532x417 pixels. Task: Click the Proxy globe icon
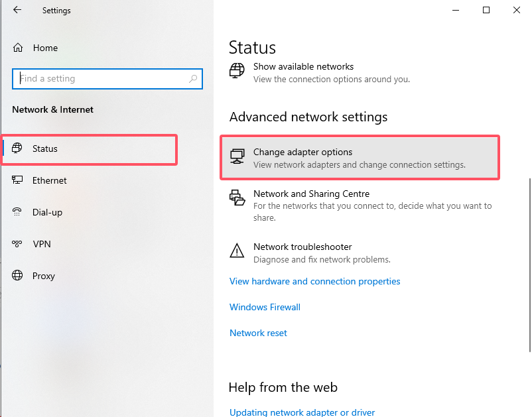(x=18, y=276)
